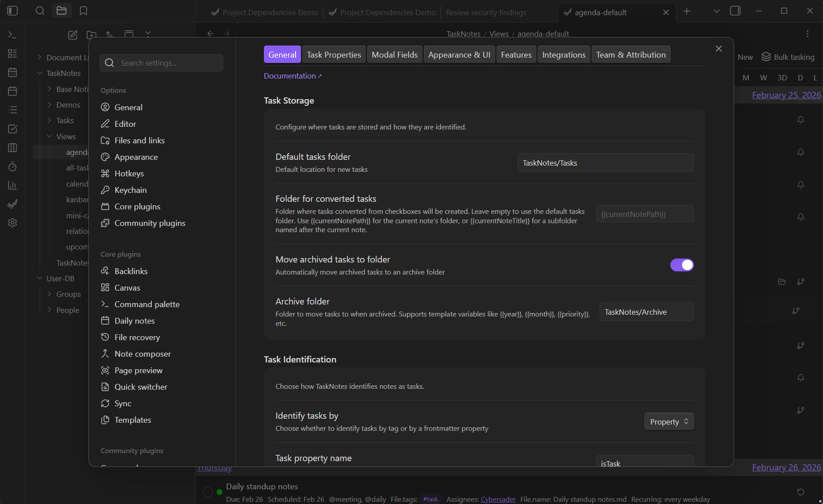Disable the Move archived tasks to folder toggle

click(681, 265)
